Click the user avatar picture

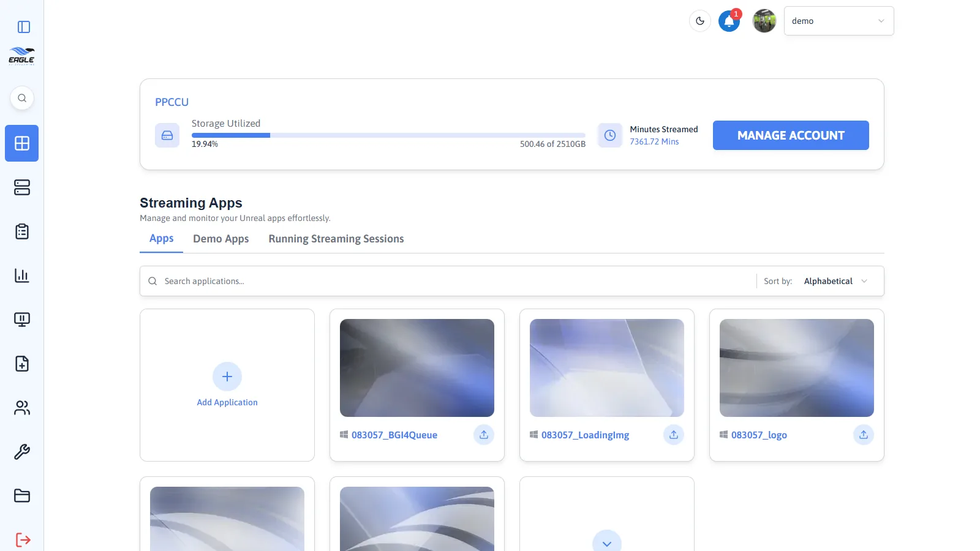pos(764,21)
